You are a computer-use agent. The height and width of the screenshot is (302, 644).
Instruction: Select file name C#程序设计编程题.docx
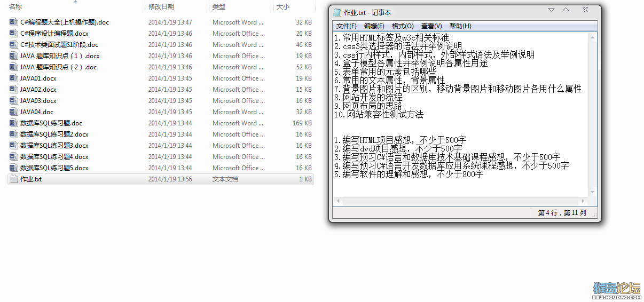pos(54,34)
